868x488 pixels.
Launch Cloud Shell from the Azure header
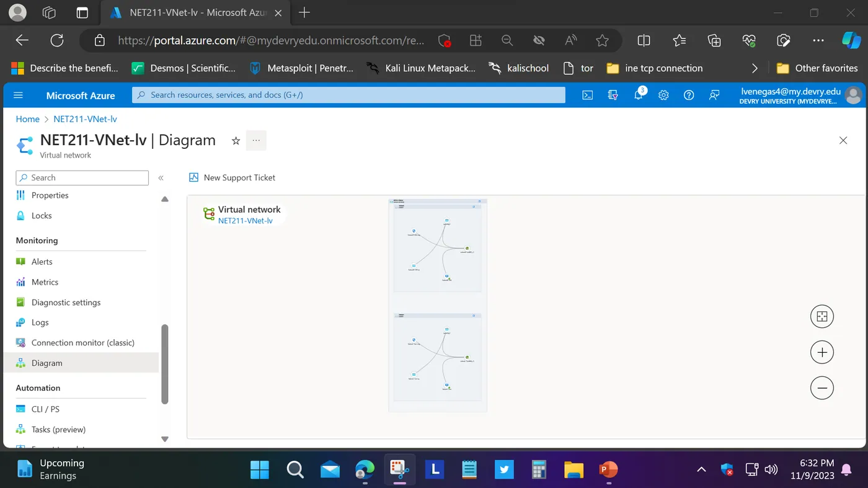pos(587,95)
